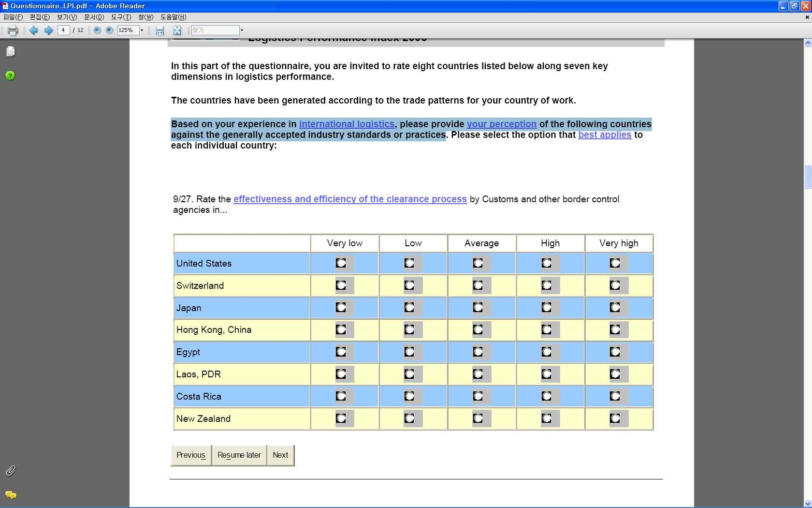Click the Previous button

coord(191,455)
